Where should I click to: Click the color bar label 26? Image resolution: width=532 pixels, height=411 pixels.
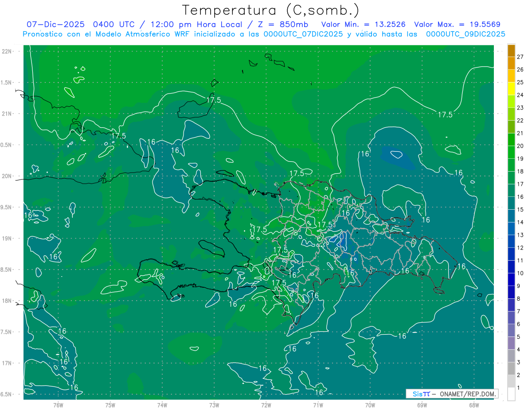[520, 70]
